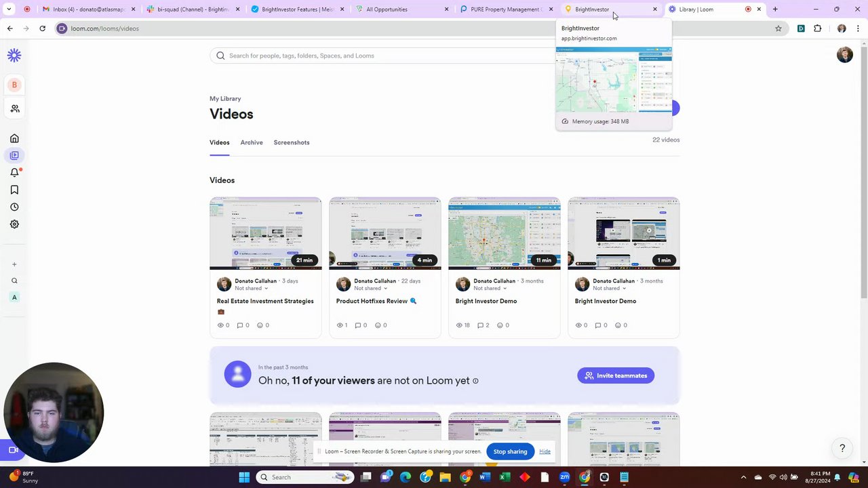
Task: Click the plus icon in the sidebar
Action: point(14,264)
